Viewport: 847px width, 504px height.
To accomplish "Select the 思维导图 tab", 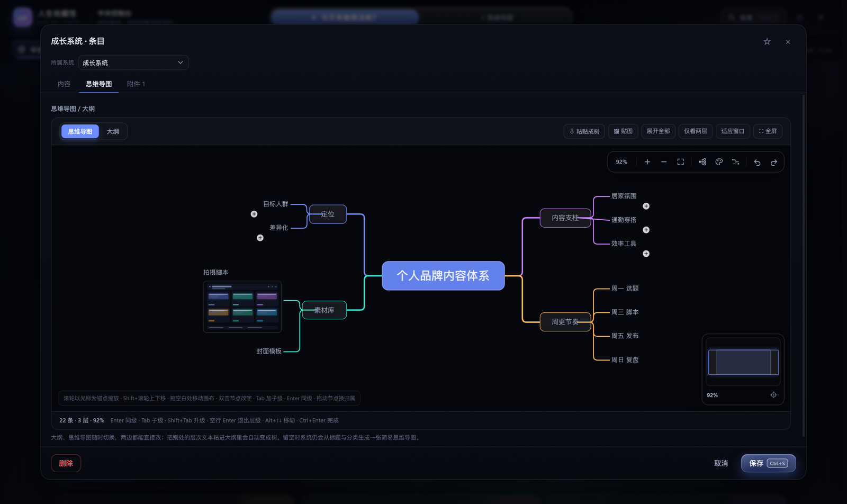I will tap(99, 84).
